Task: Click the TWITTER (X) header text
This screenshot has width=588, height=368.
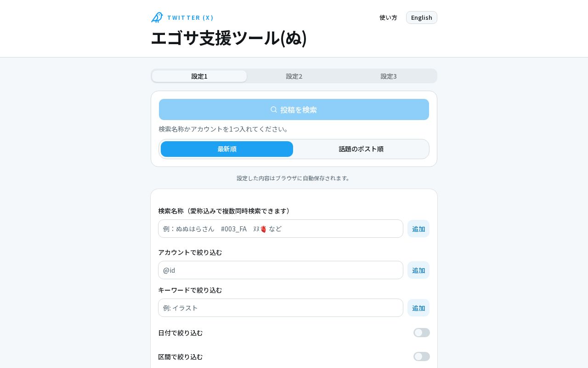Action: pyautogui.click(x=190, y=17)
